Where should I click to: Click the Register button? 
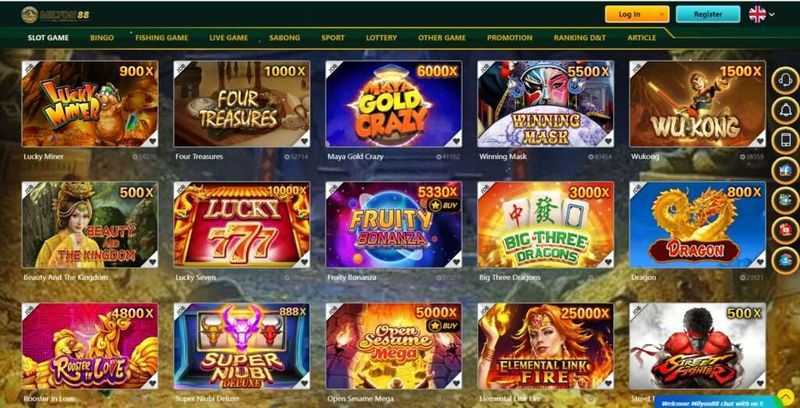708,14
